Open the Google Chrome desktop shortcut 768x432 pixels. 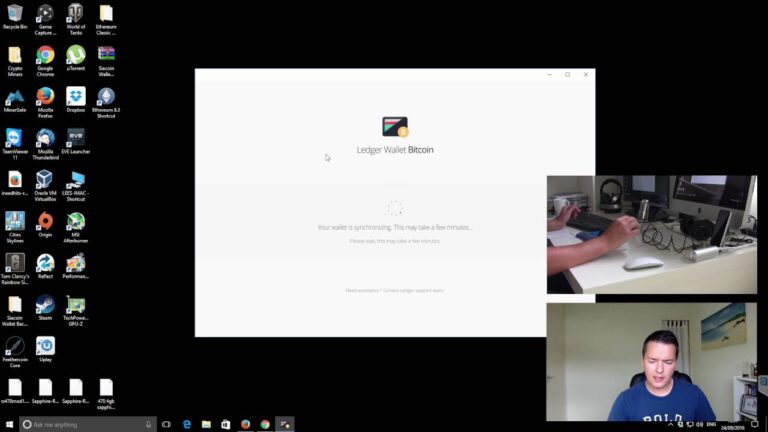click(45, 55)
